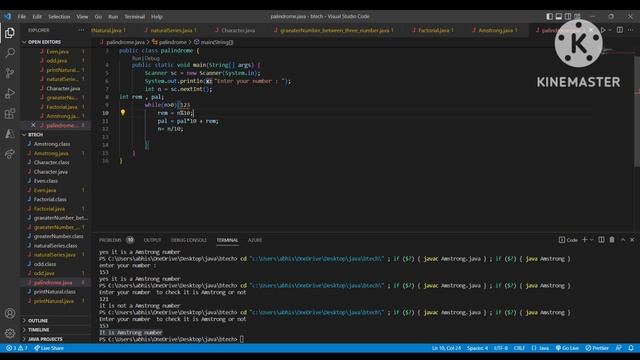
Task: Open the Live Share activity icon
Action: tap(10, 154)
